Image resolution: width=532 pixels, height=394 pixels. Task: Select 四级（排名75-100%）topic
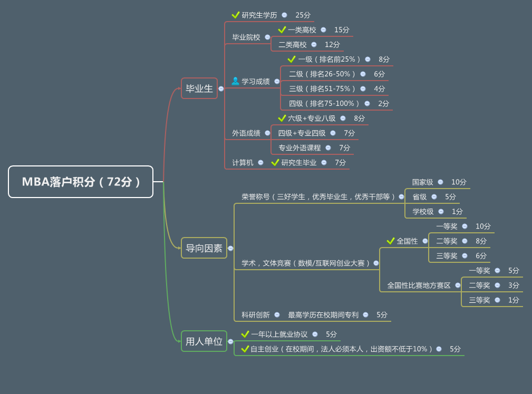(324, 103)
